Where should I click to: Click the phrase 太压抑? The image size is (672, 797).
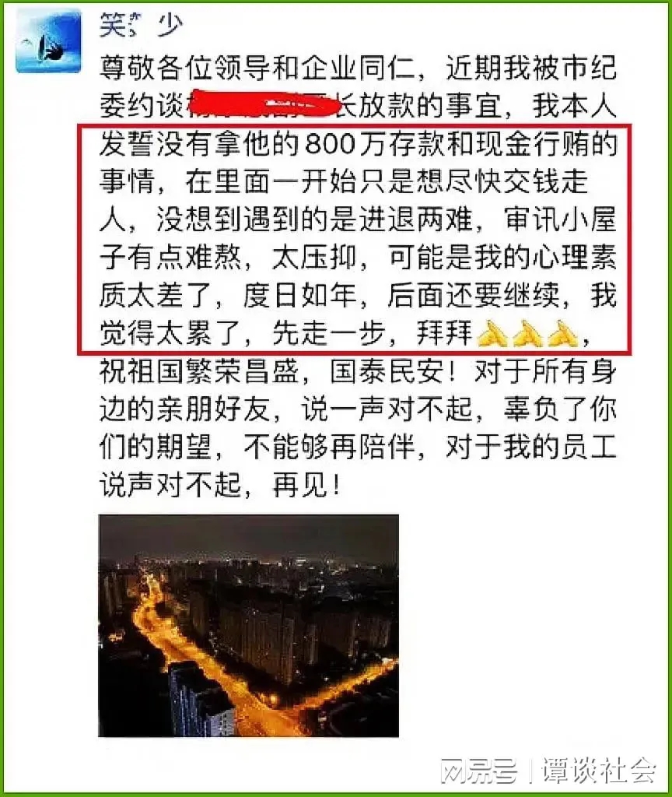point(314,258)
